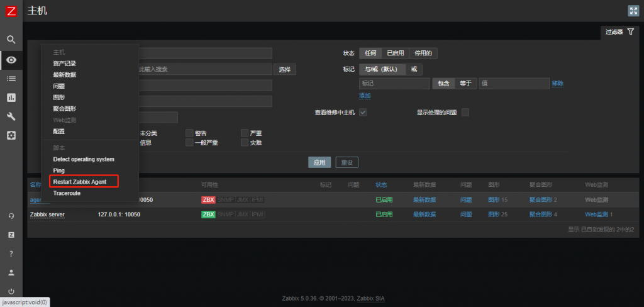Open the Reports chart icon in sidebar
Viewport: 644px width, 307px height.
coord(11,98)
